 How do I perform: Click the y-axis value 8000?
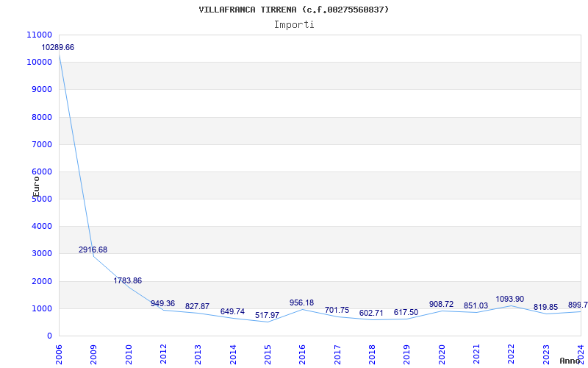coord(42,117)
